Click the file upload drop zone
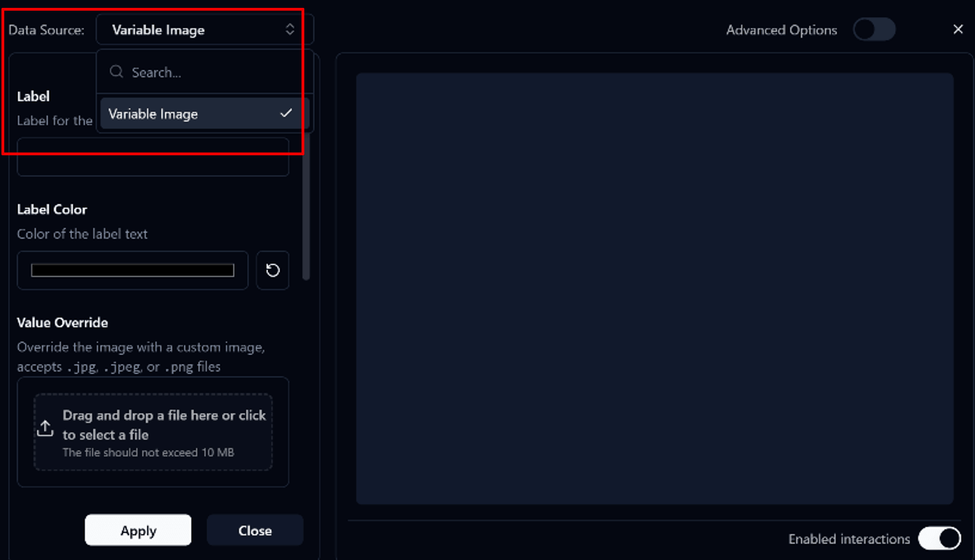This screenshot has height=560, width=975. coord(153,432)
